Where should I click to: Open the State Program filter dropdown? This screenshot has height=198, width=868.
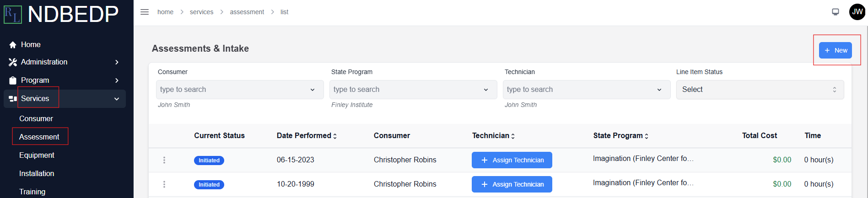(x=413, y=90)
